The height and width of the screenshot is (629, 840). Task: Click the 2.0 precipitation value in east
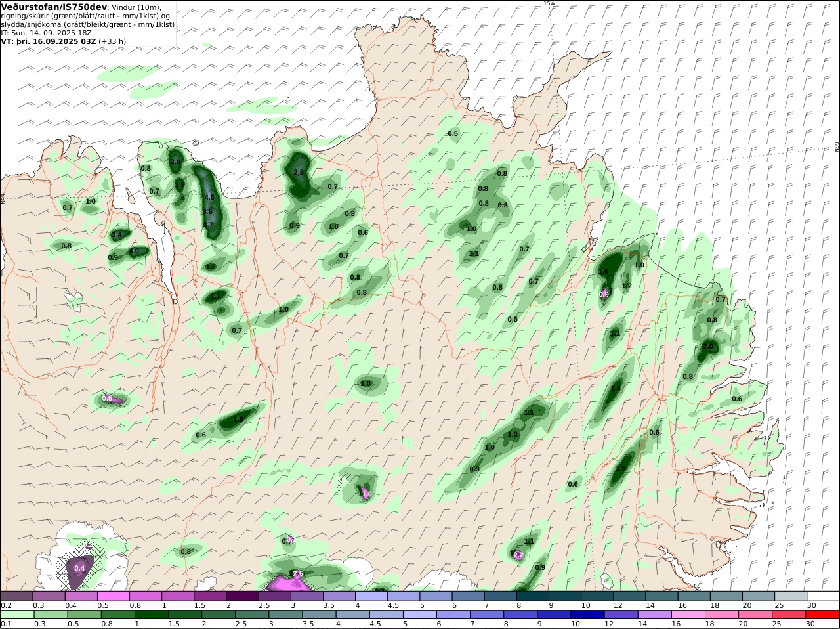pos(708,346)
